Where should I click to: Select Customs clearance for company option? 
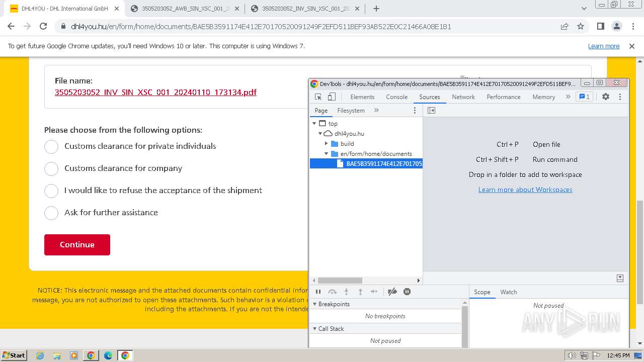[51, 168]
